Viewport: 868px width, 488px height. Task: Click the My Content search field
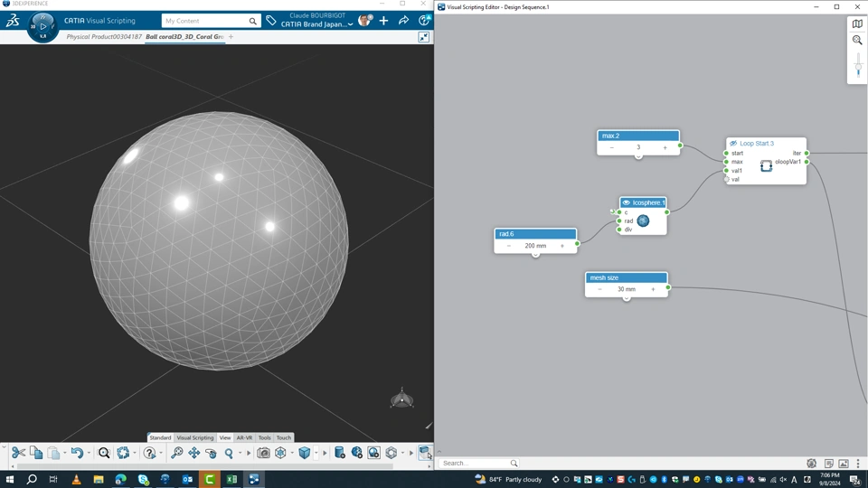point(211,21)
